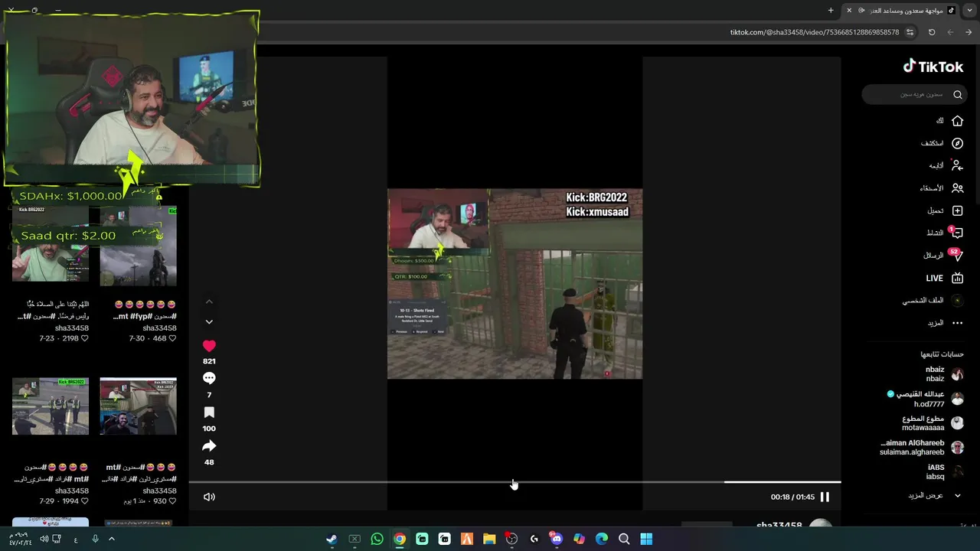
Task: Open the comments bubble icon showing 7
Action: [x=209, y=378]
